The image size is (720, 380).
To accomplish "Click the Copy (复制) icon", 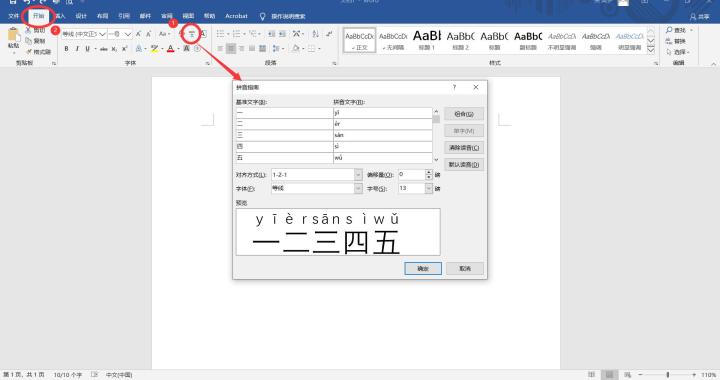I will tap(28, 41).
